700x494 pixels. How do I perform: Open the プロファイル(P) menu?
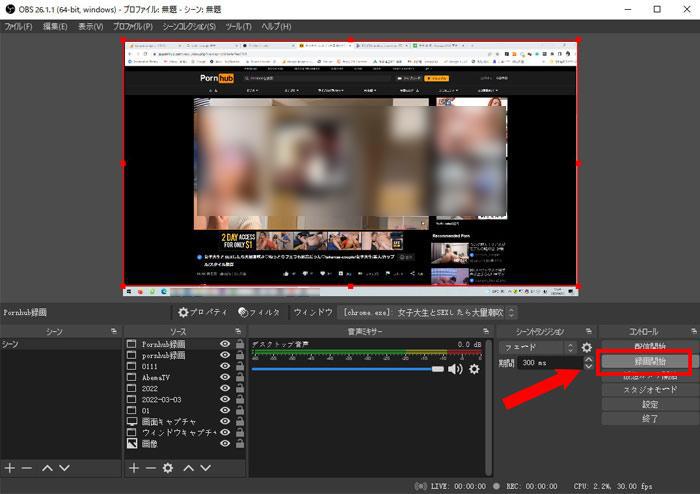click(133, 27)
